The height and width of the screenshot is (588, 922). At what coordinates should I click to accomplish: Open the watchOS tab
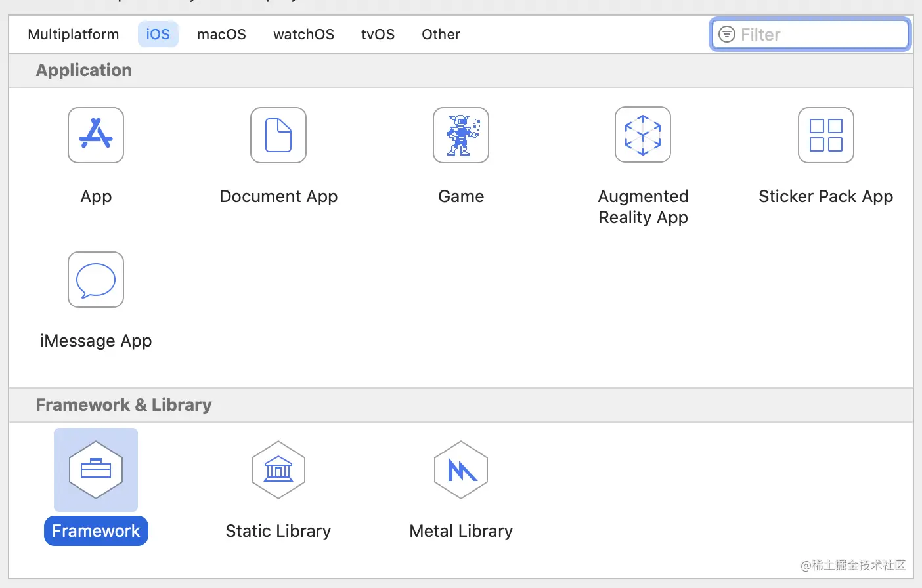coord(303,34)
